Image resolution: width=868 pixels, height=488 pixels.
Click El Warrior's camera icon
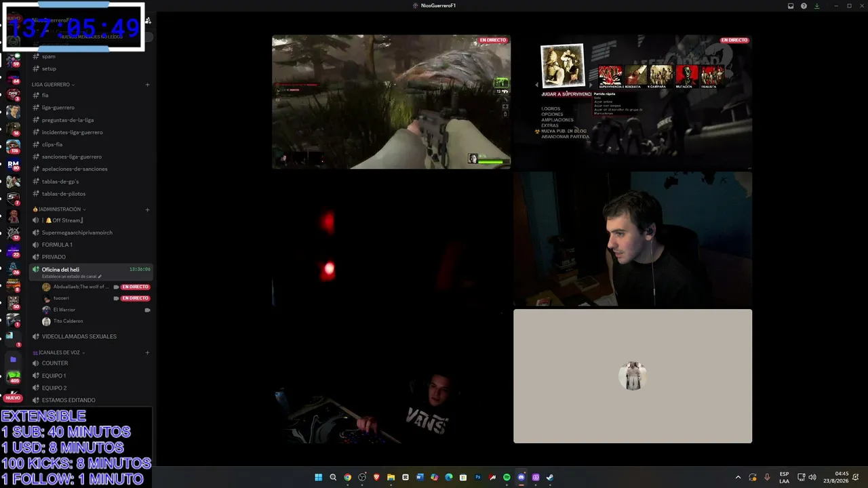(x=147, y=310)
